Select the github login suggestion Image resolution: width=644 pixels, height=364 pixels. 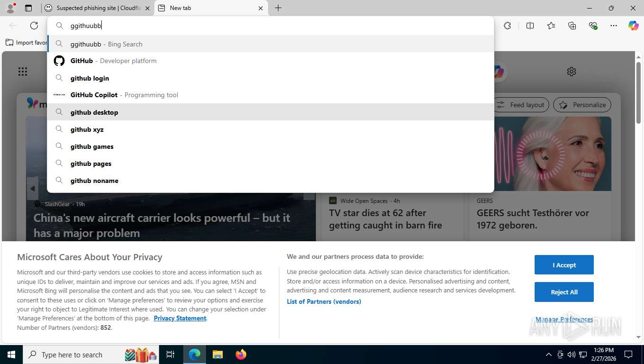pos(271,78)
